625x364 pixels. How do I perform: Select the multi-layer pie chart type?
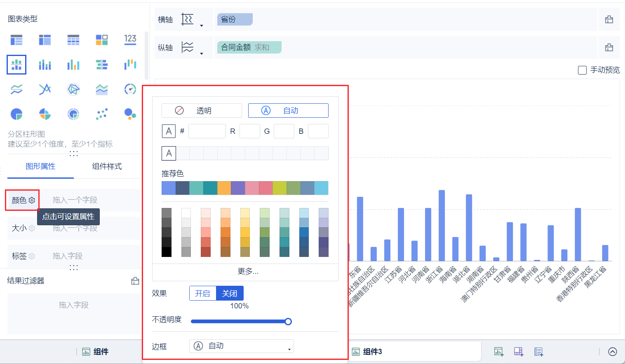tap(73, 114)
